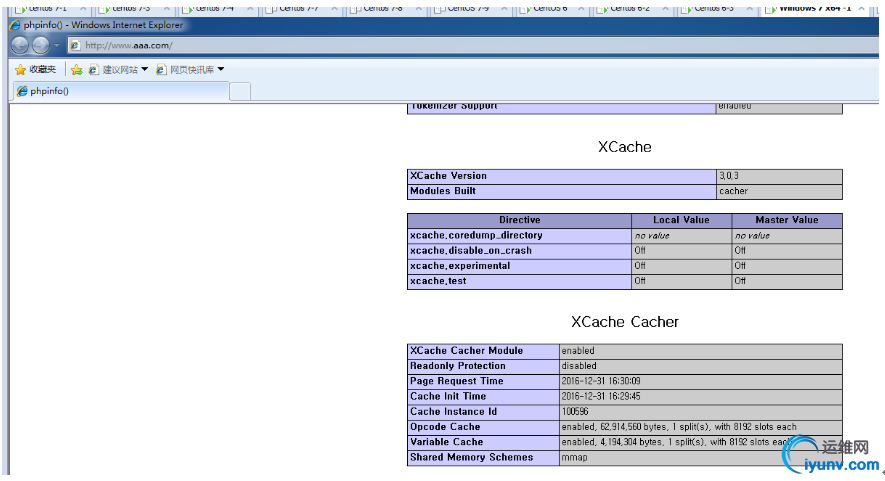The height and width of the screenshot is (481, 885).
Task: Click the xcache.disable_on_crash row label
Action: (519, 251)
